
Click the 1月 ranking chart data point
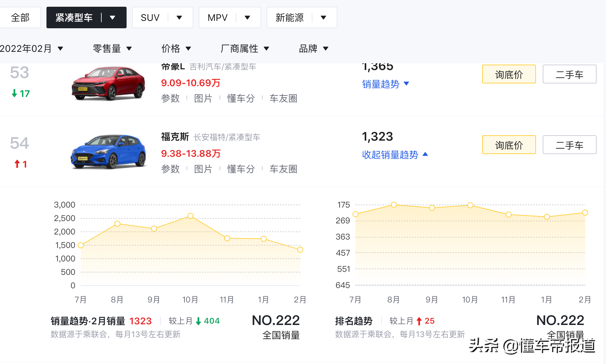click(x=547, y=217)
